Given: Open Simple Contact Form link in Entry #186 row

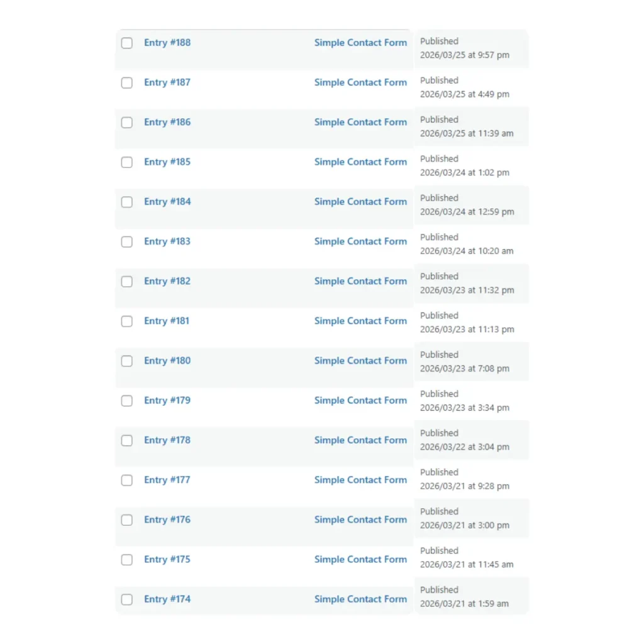Looking at the screenshot, I should pos(360,122).
